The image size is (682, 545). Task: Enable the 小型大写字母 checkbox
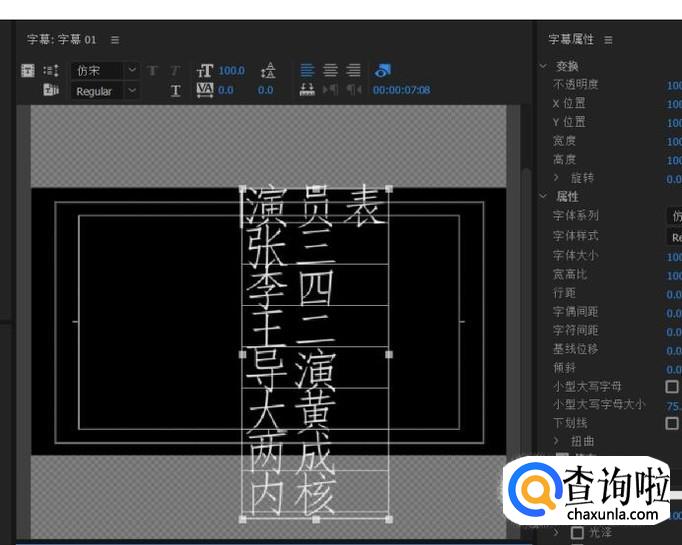672,386
